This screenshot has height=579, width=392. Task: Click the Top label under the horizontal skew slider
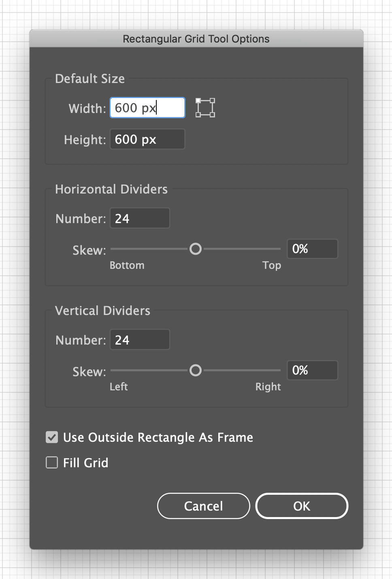271,265
